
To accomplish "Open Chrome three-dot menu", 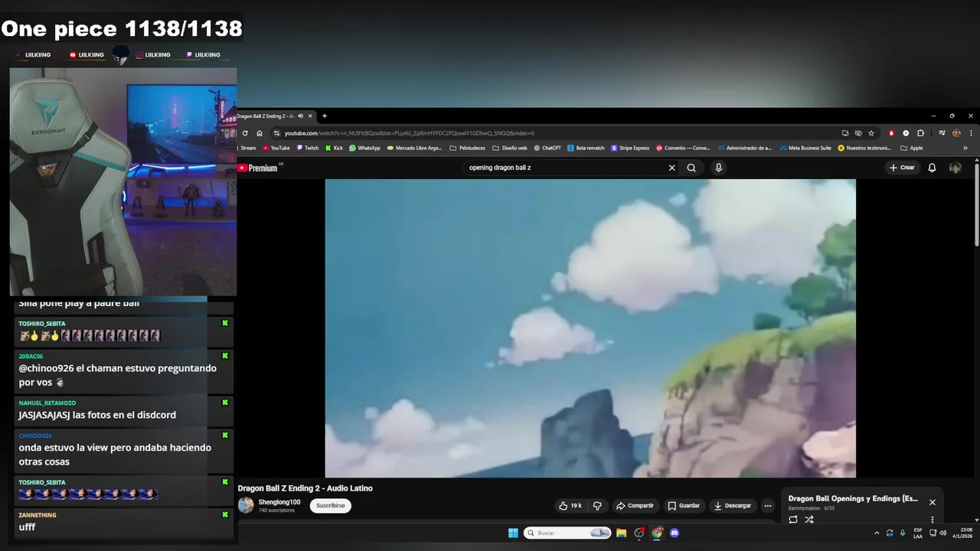I will pyautogui.click(x=971, y=133).
